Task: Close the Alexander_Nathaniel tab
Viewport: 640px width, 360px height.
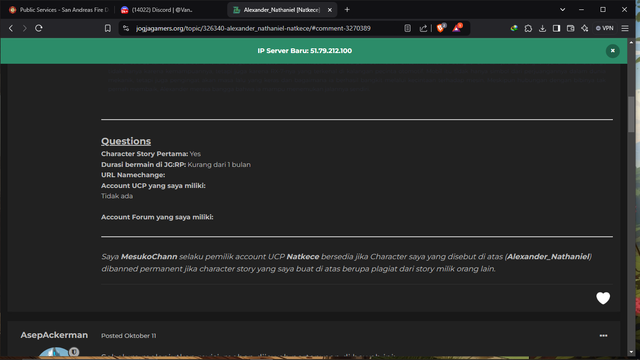Action: click(330, 10)
